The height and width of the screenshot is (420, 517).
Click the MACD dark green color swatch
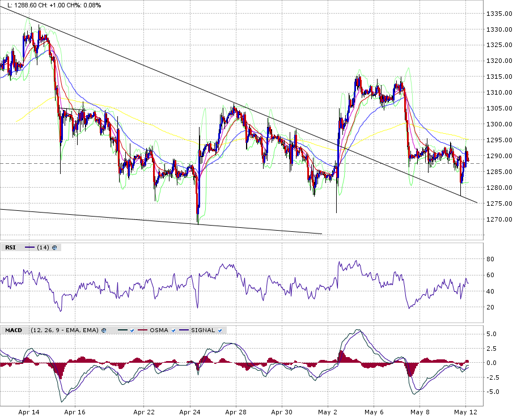[x=122, y=330]
